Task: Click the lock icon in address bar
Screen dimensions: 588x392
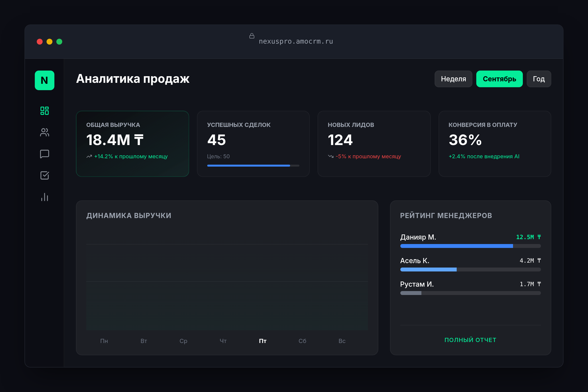Action: 252,36
